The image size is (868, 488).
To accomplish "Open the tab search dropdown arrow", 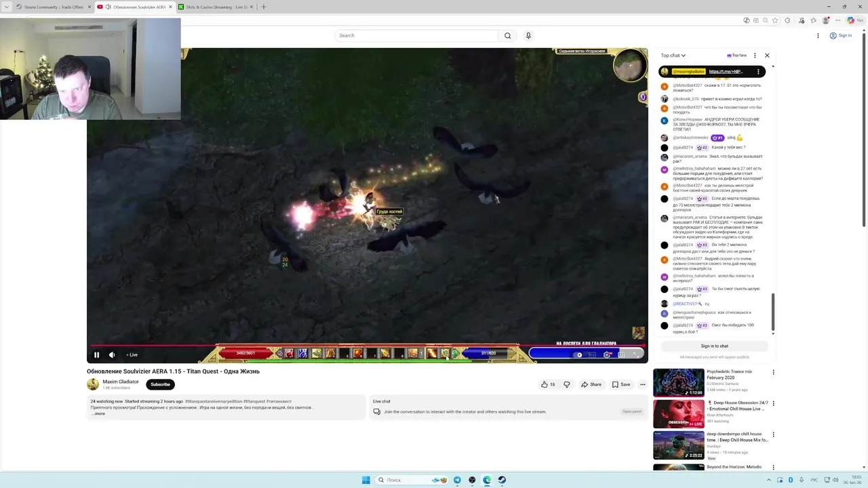I will coord(6,7).
